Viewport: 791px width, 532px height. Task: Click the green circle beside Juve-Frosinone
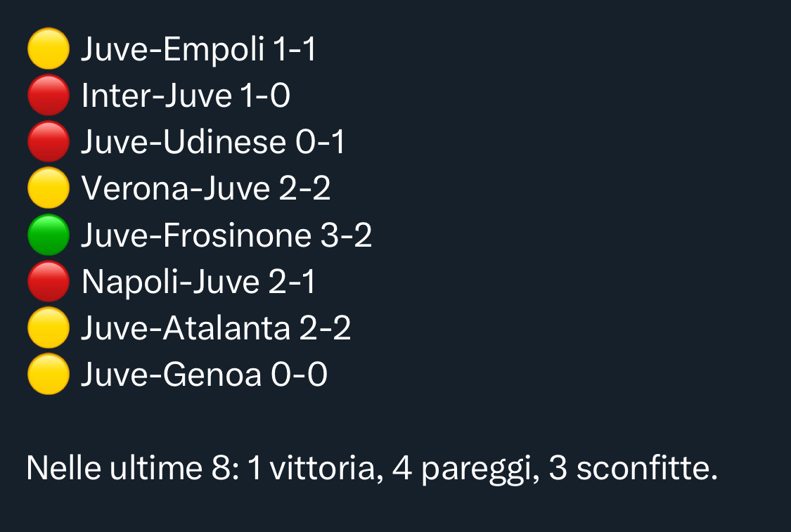click(x=48, y=235)
